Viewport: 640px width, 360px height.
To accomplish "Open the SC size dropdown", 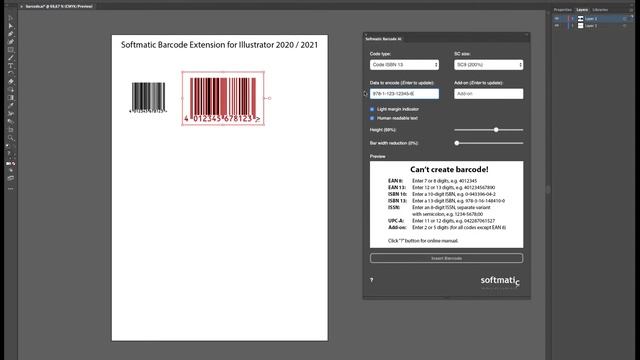I will tap(489, 64).
